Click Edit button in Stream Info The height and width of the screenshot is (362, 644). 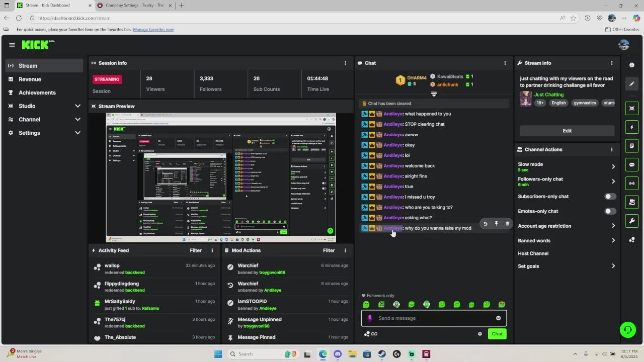point(567,131)
